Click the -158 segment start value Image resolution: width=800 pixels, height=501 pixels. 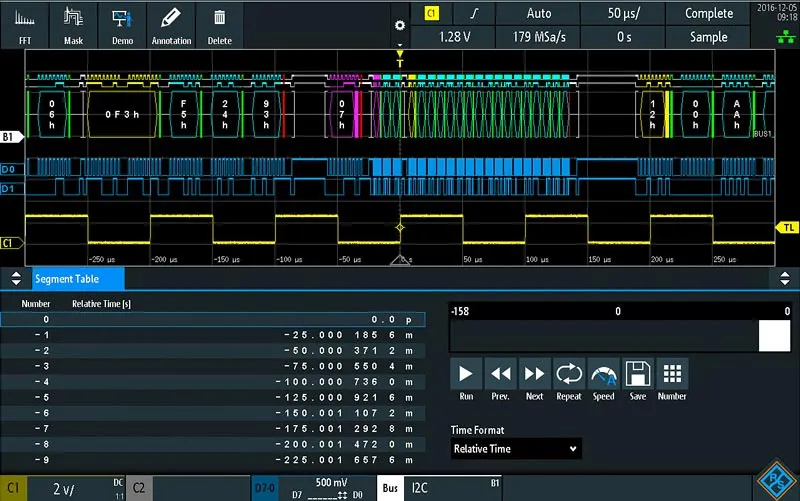pos(460,311)
